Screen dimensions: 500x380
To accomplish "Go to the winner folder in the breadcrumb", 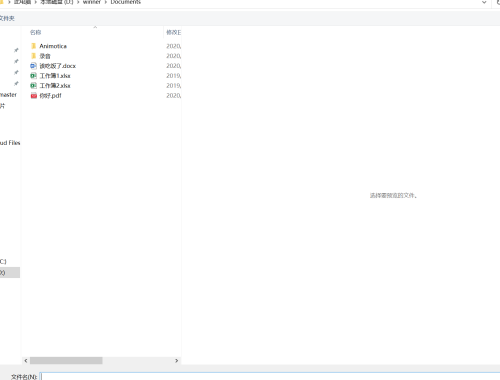I will (92, 2).
